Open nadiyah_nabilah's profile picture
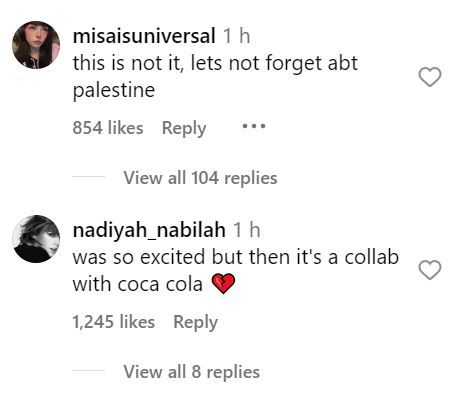 tap(36, 239)
